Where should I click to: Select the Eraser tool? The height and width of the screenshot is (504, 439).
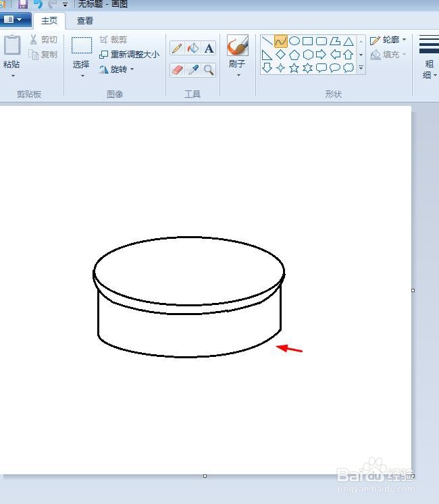[x=178, y=69]
